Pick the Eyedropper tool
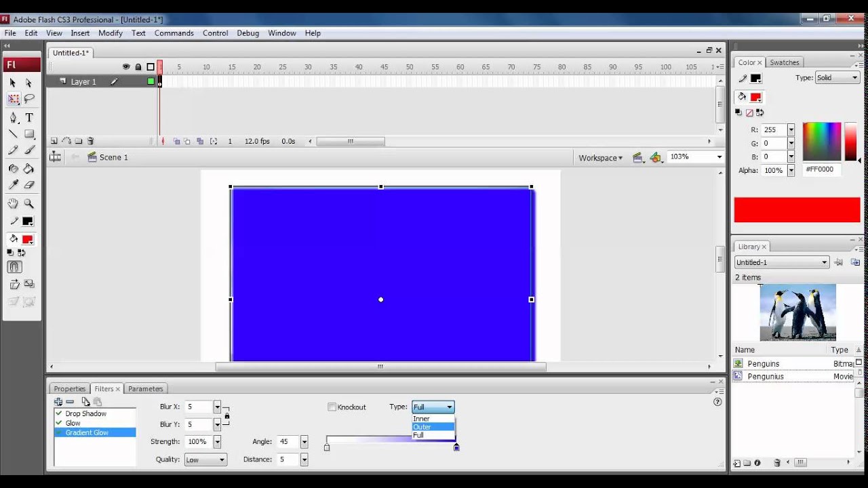Screen dimensions: 868x488 (x=13, y=184)
